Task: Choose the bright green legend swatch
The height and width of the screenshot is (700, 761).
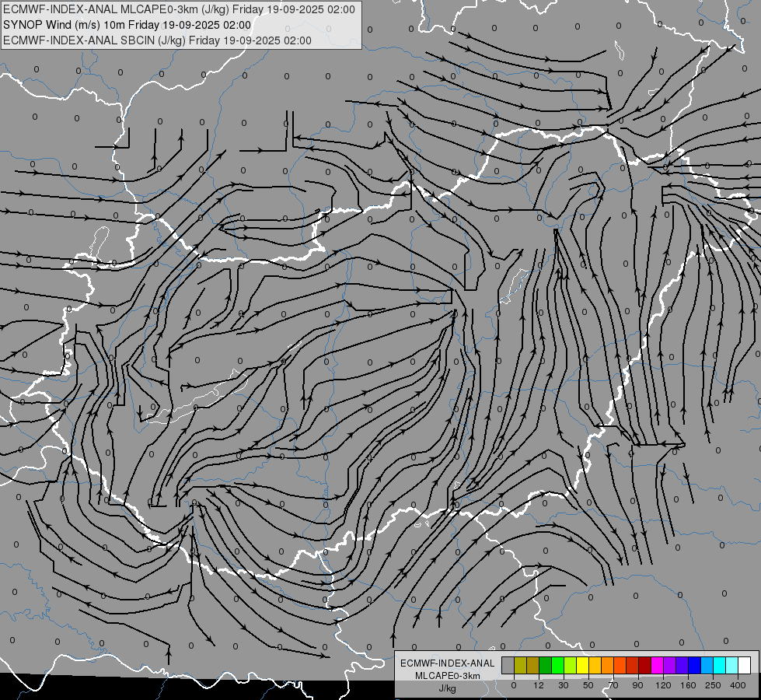Action: (558, 665)
